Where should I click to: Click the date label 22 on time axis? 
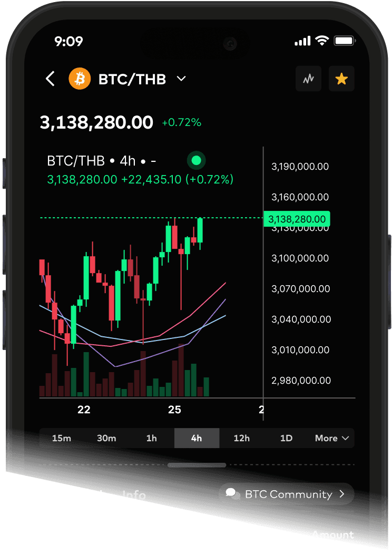point(84,410)
